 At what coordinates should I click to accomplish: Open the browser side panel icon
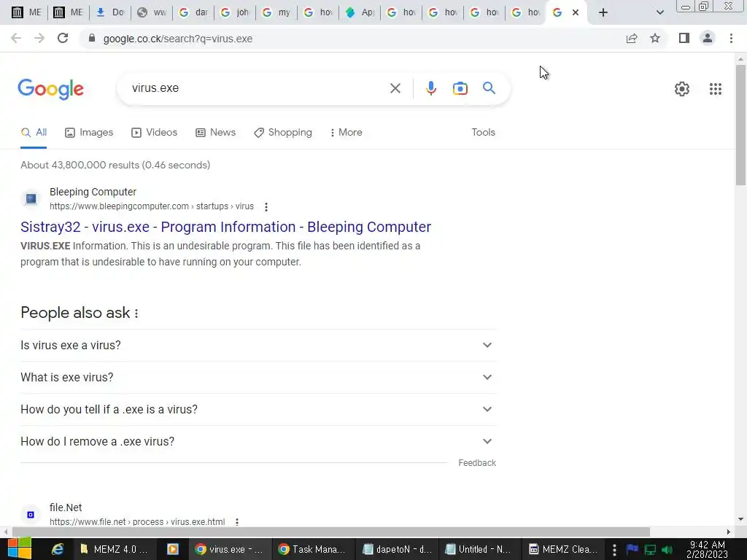684,38
